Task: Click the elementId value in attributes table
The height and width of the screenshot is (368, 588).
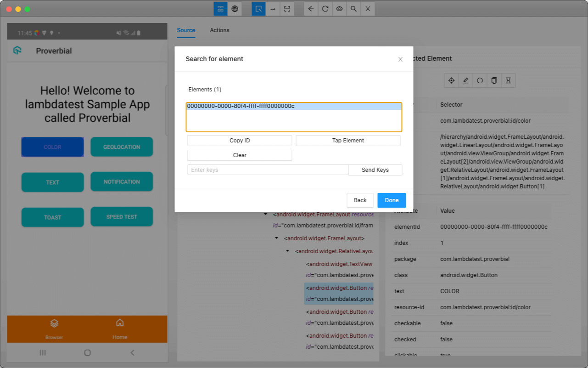Action: (x=494, y=227)
